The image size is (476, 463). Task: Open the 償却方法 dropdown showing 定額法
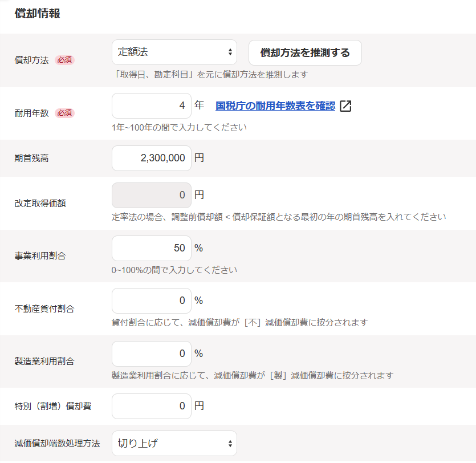coord(174,52)
